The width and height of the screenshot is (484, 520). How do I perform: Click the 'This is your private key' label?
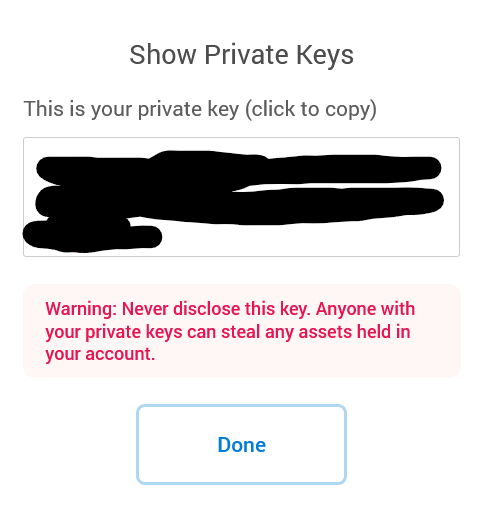[131, 109]
